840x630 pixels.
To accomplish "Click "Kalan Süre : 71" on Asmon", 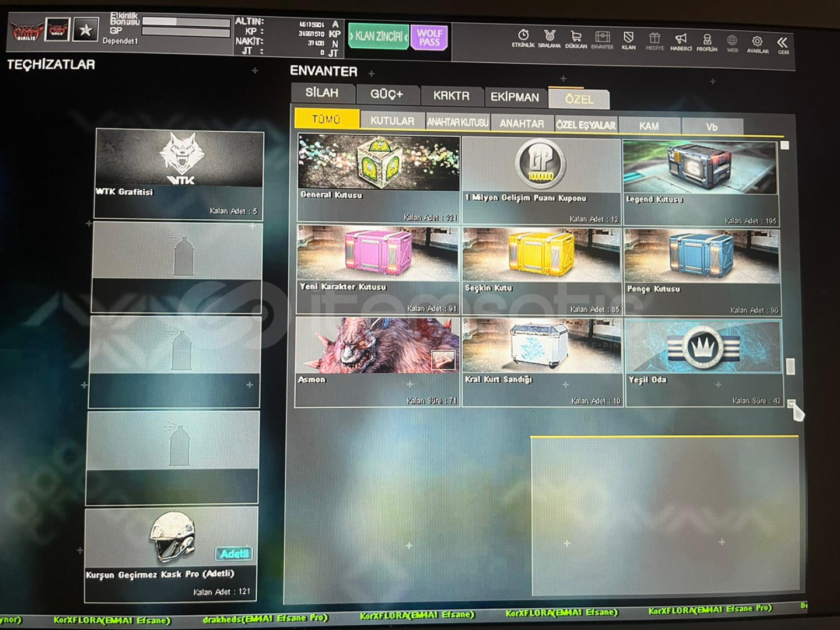I will 432,401.
